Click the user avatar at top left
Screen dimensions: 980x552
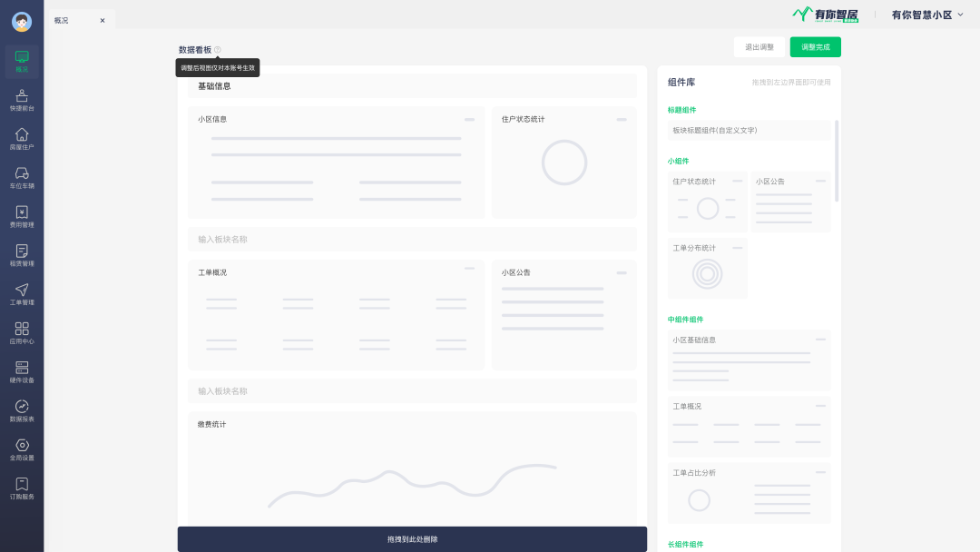22,22
